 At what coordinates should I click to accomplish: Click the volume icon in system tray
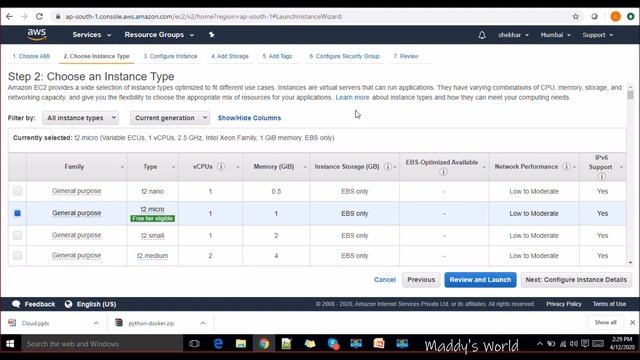tap(573, 344)
